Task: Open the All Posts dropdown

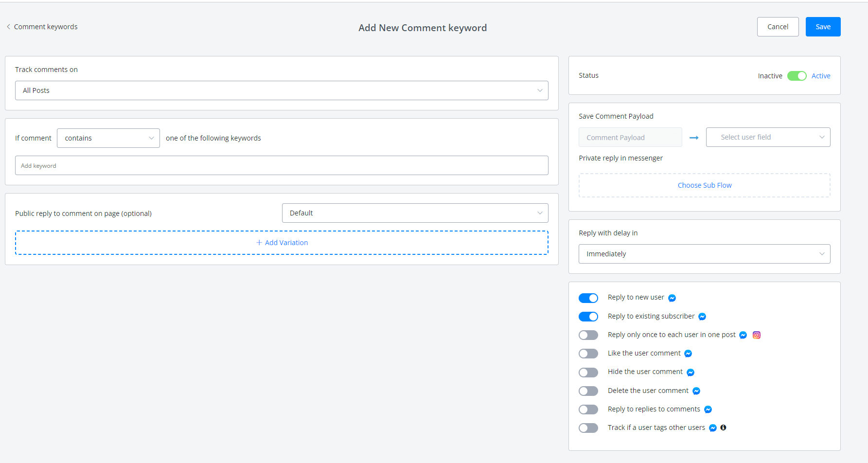Action: (282, 90)
